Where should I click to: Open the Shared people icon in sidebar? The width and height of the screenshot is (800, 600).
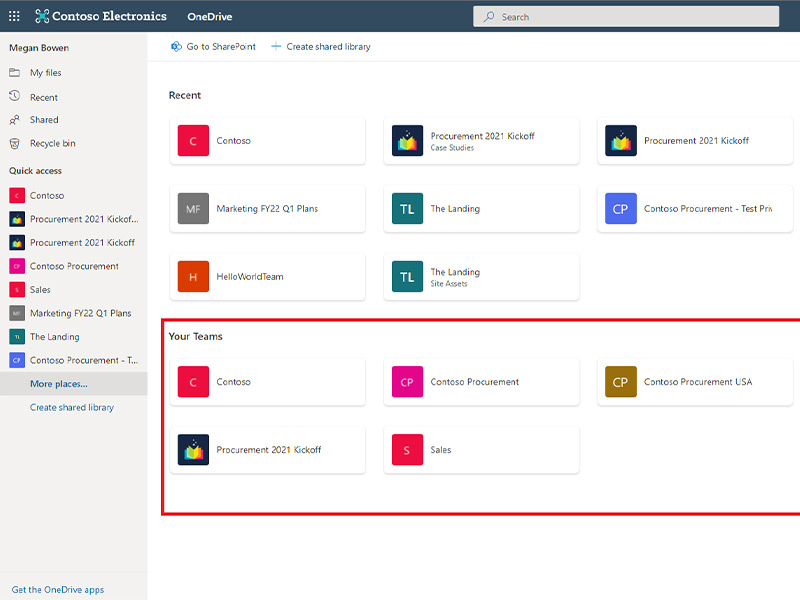(x=15, y=120)
